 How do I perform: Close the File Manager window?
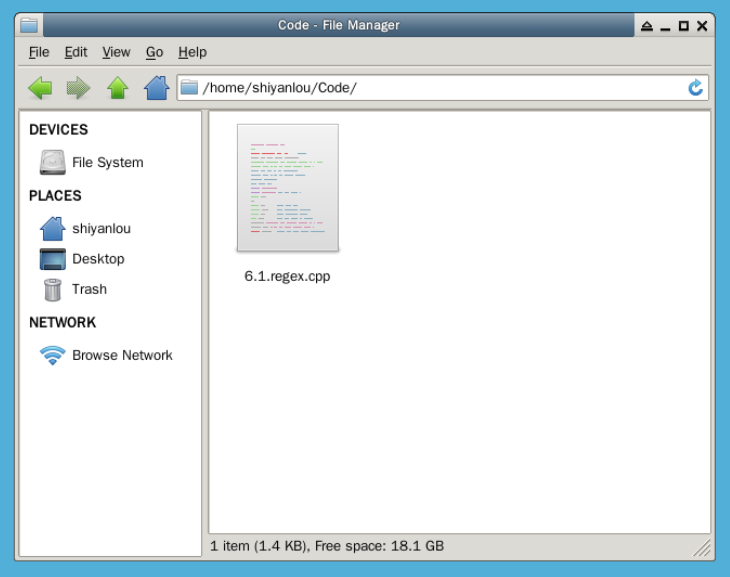tap(702, 26)
